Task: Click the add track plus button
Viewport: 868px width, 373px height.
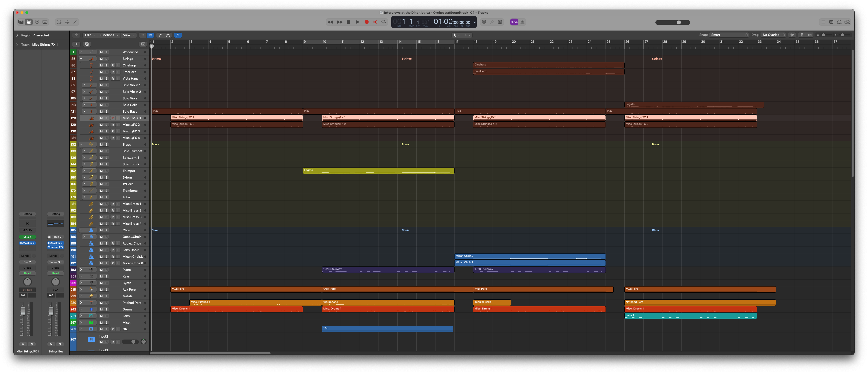Action: (x=76, y=44)
